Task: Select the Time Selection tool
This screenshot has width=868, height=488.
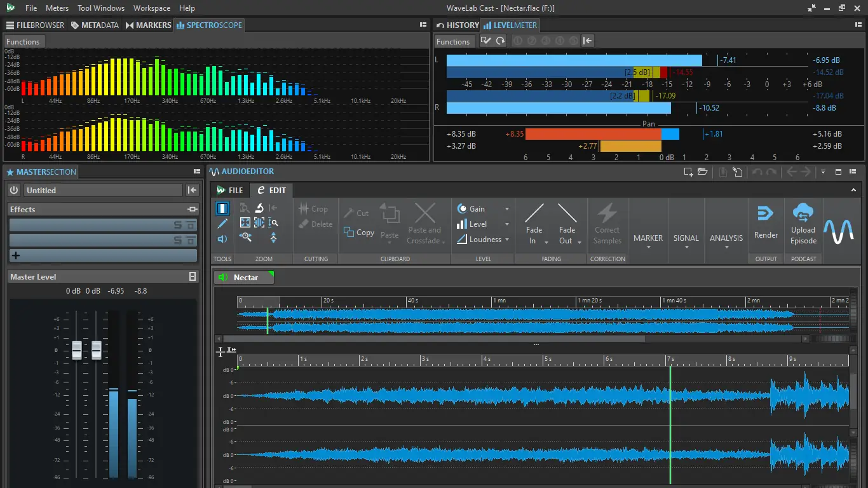Action: tap(222, 208)
